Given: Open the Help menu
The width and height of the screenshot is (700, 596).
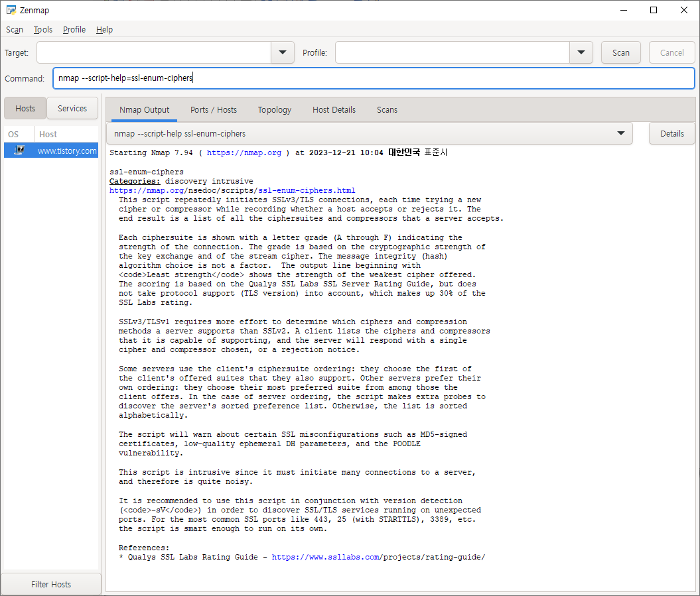Looking at the screenshot, I should tap(104, 29).
